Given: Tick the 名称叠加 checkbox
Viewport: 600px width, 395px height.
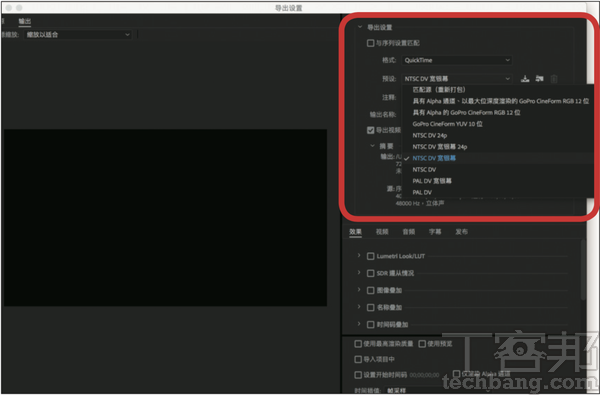Looking at the screenshot, I should pos(370,307).
